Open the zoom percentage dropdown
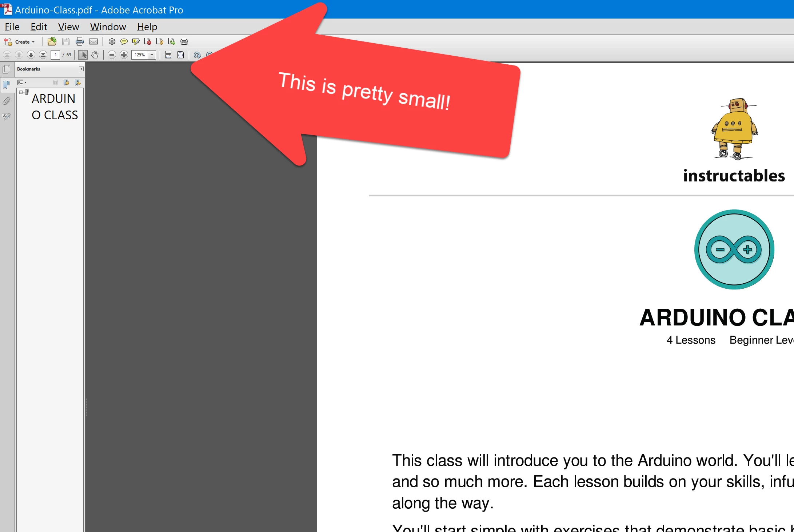The image size is (794, 532). pos(152,55)
